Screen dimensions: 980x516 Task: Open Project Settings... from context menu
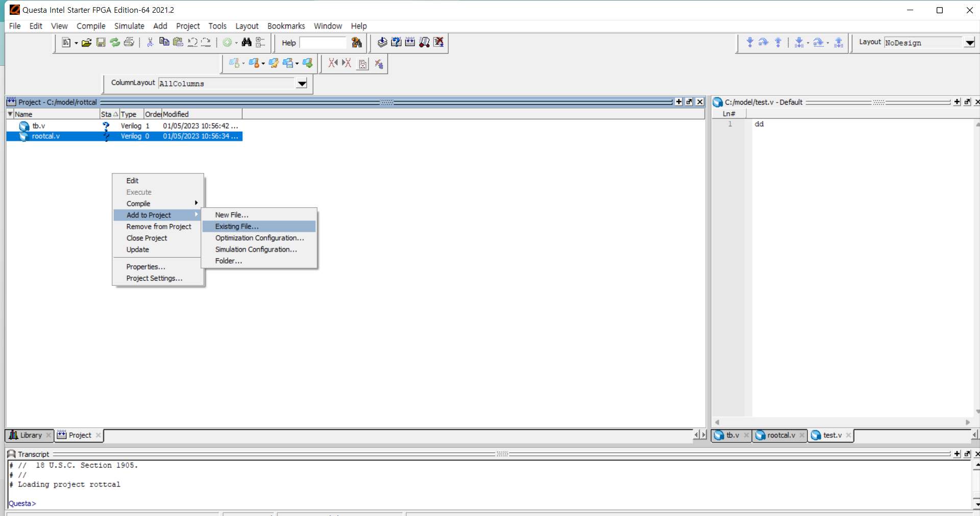[158, 278]
